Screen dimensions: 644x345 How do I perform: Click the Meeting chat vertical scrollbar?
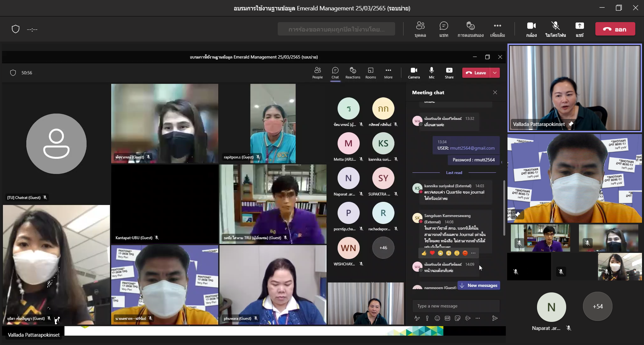[x=504, y=208]
